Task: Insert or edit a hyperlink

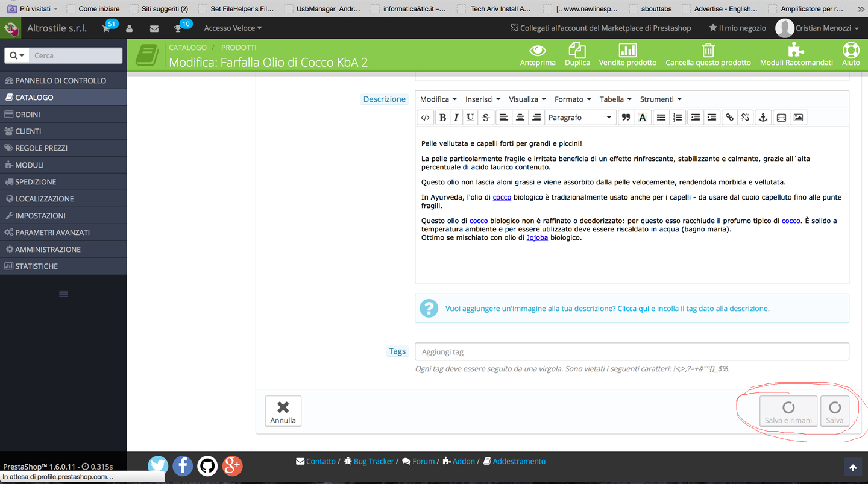Action: pos(729,118)
